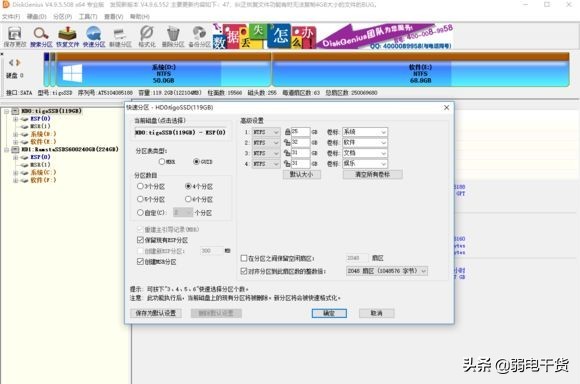Enable 在分区之间保留空闲扇区 checkbox

tap(244, 258)
